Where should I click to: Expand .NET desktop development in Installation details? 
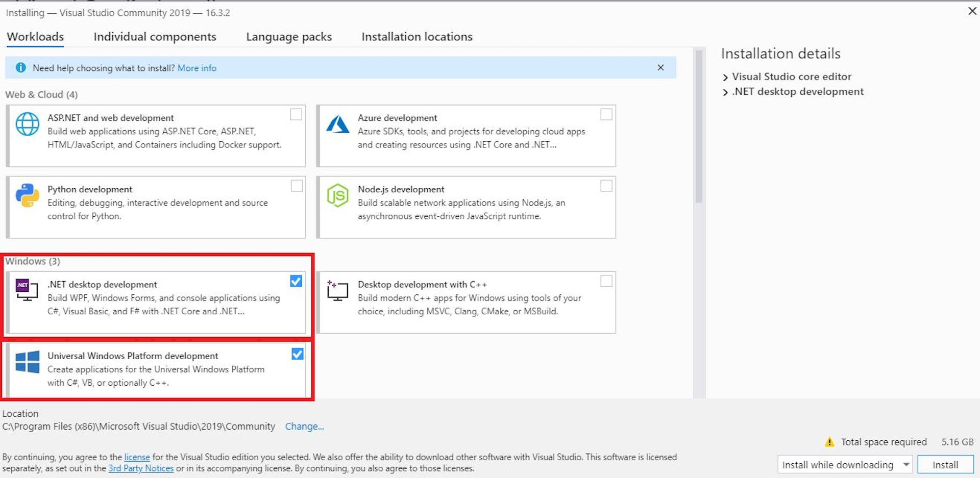[x=726, y=92]
